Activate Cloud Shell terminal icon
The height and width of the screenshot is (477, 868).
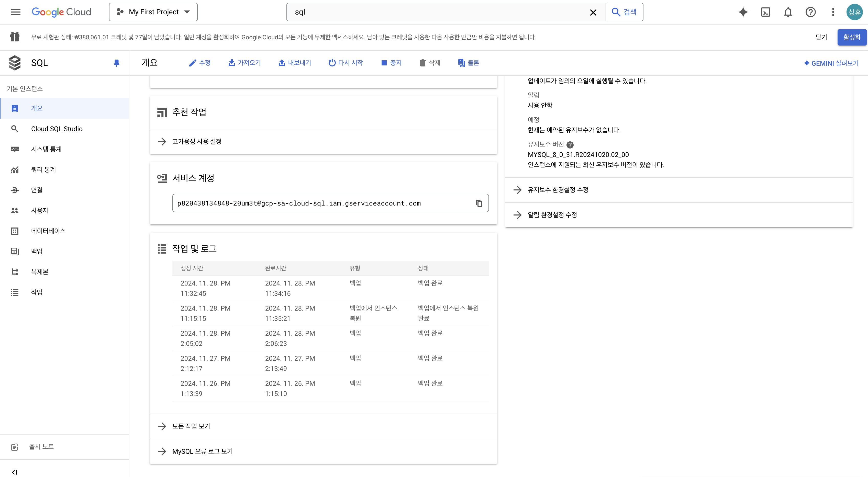[765, 12]
